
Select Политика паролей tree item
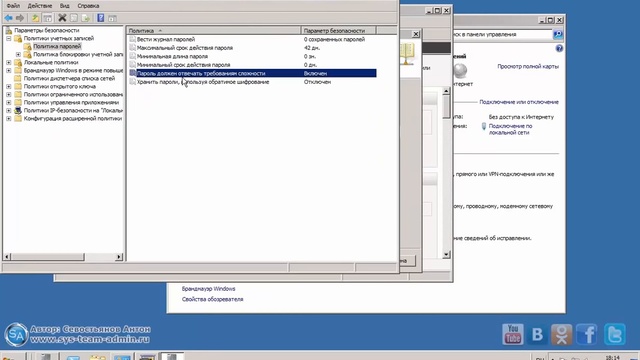tap(57, 46)
